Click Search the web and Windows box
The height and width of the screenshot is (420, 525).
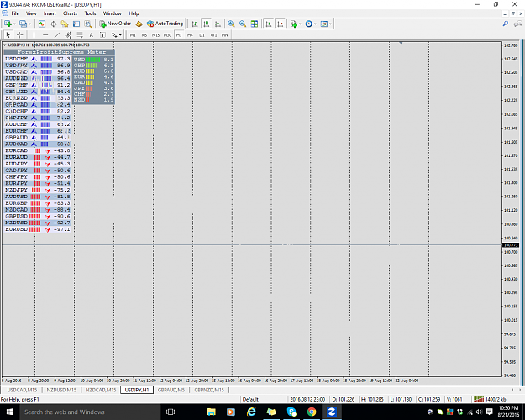point(90,412)
